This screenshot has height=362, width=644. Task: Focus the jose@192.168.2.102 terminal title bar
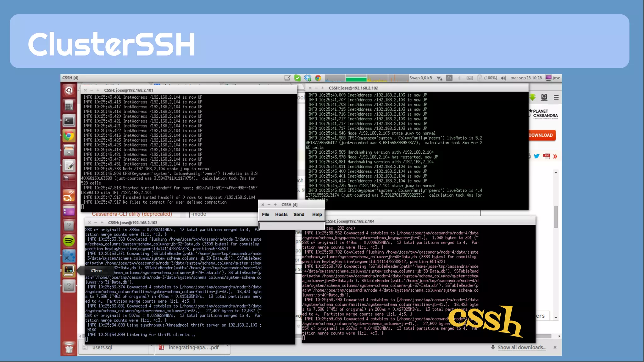tap(417, 88)
